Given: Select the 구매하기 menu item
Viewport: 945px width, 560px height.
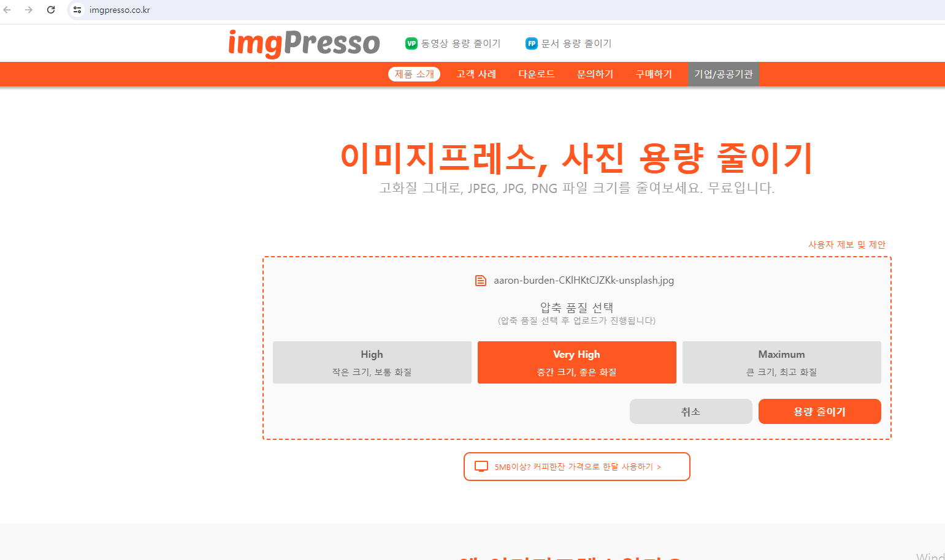Looking at the screenshot, I should 654,74.
